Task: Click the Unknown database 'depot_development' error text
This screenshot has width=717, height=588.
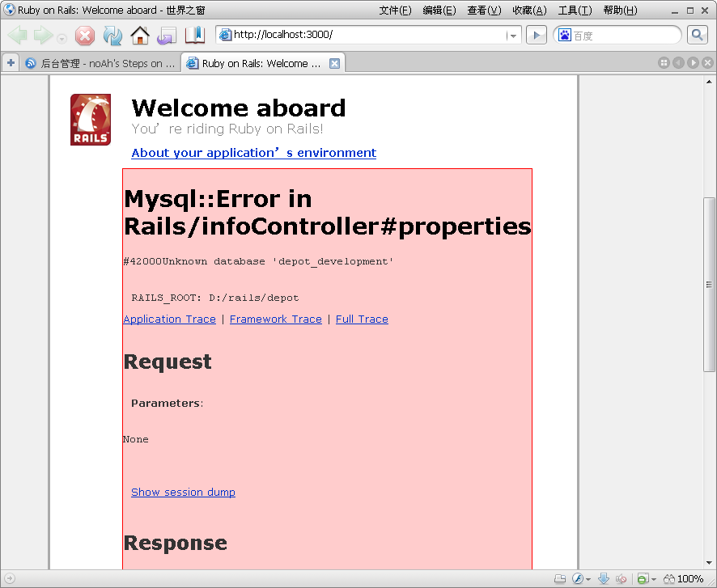Action: coord(258,261)
